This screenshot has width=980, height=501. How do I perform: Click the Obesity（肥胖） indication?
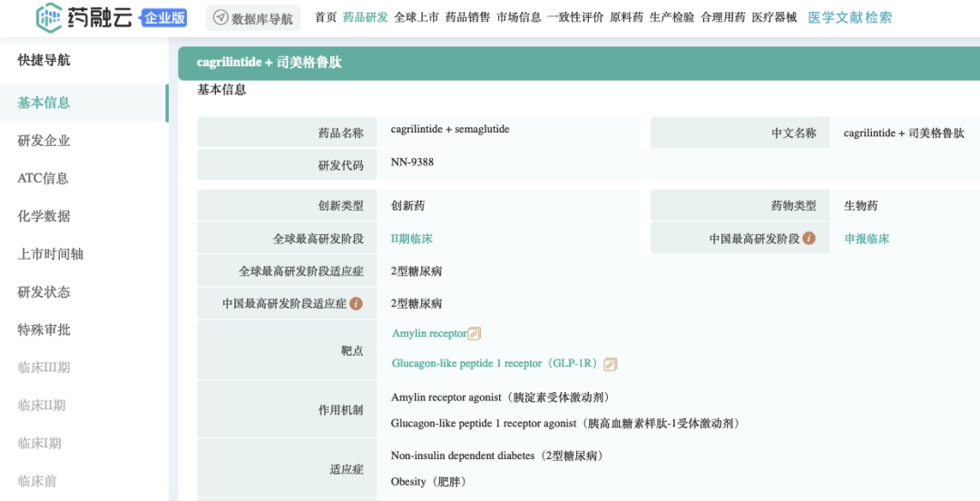tap(428, 482)
